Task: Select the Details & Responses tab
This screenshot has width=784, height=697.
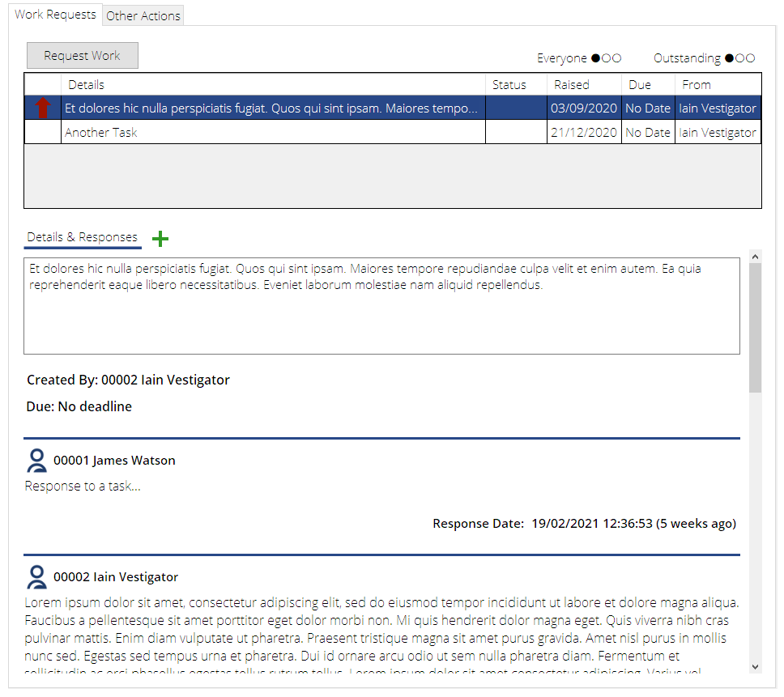Action: pos(82,237)
